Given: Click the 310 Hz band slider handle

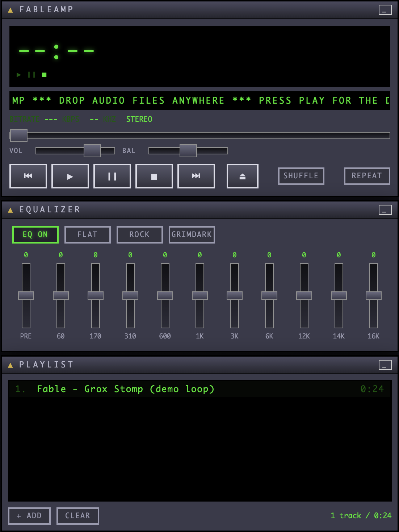Looking at the screenshot, I should pos(130,296).
